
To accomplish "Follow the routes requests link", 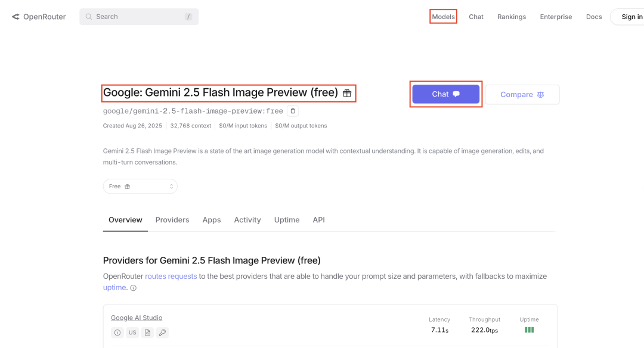I will coord(171,276).
